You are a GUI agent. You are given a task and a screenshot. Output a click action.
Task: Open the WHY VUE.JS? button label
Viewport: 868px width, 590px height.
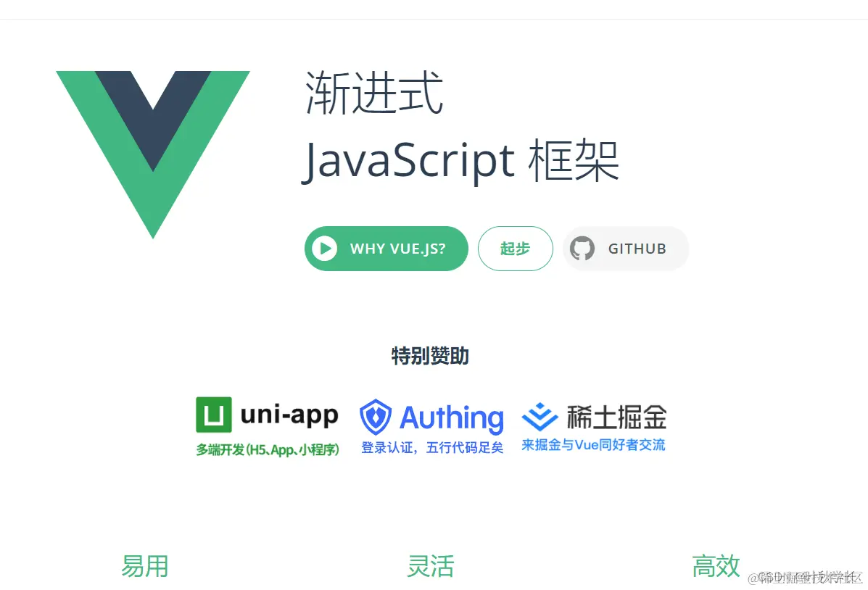(x=397, y=249)
